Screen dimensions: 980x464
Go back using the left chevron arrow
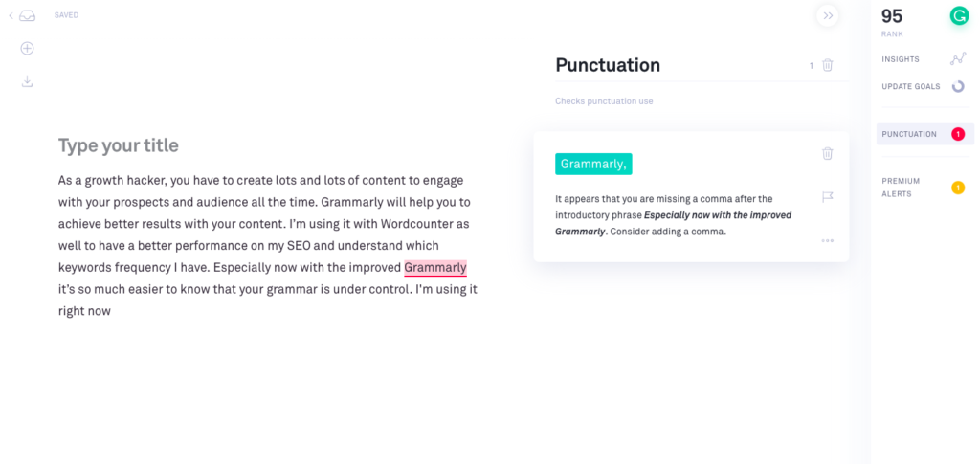point(11,15)
